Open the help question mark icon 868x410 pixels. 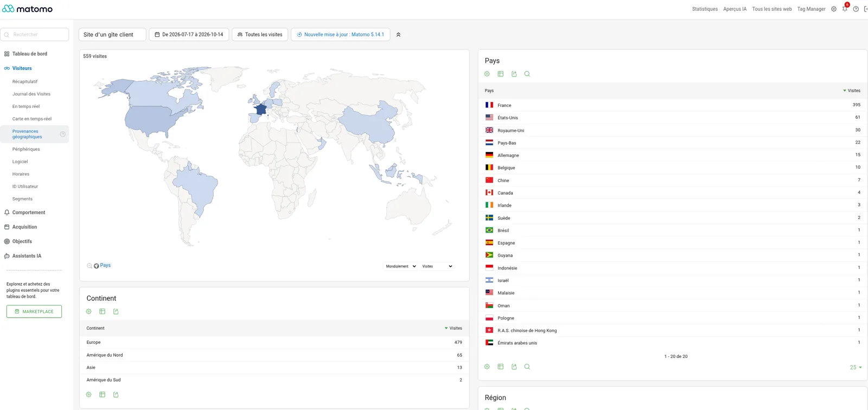click(856, 9)
